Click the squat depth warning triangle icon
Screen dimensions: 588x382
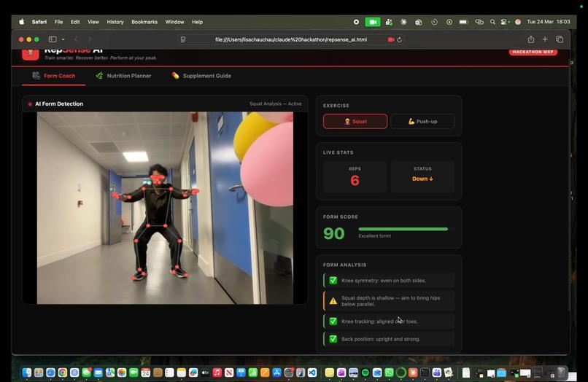pos(333,301)
